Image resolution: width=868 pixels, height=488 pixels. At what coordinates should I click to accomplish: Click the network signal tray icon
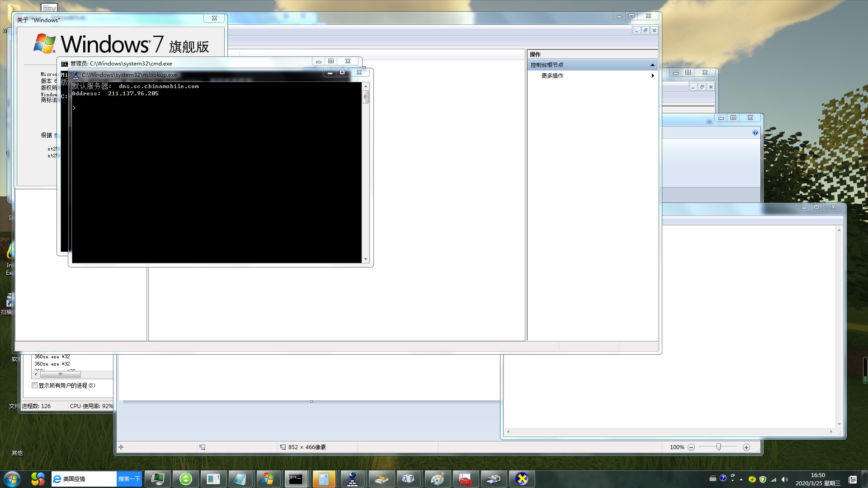774,479
